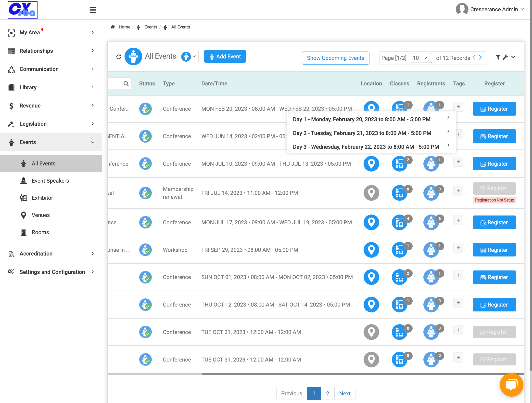Open classes icon for Jul 17 conference
The image size is (532, 403).
[x=400, y=222]
